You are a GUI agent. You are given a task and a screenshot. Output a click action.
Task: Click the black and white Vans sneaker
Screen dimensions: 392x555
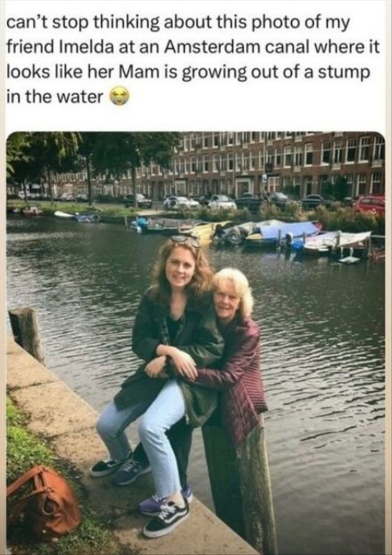[x=166, y=519]
